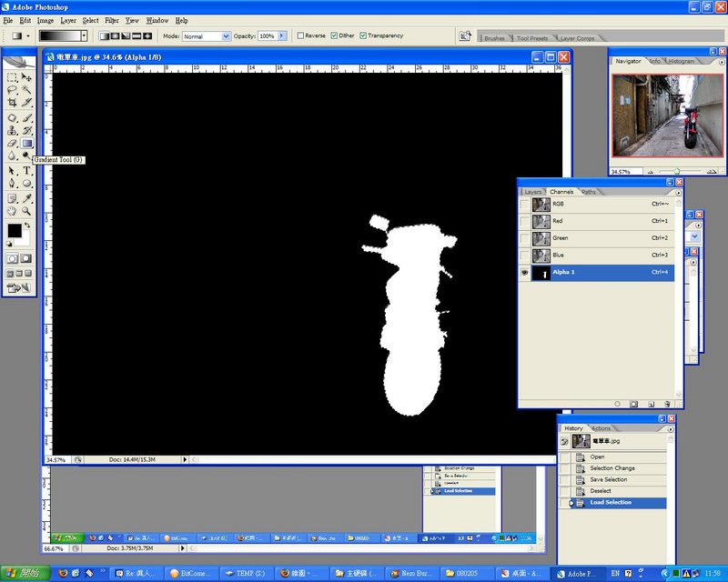728x582 pixels.
Task: Show the Green channel visibility
Action: click(x=525, y=238)
